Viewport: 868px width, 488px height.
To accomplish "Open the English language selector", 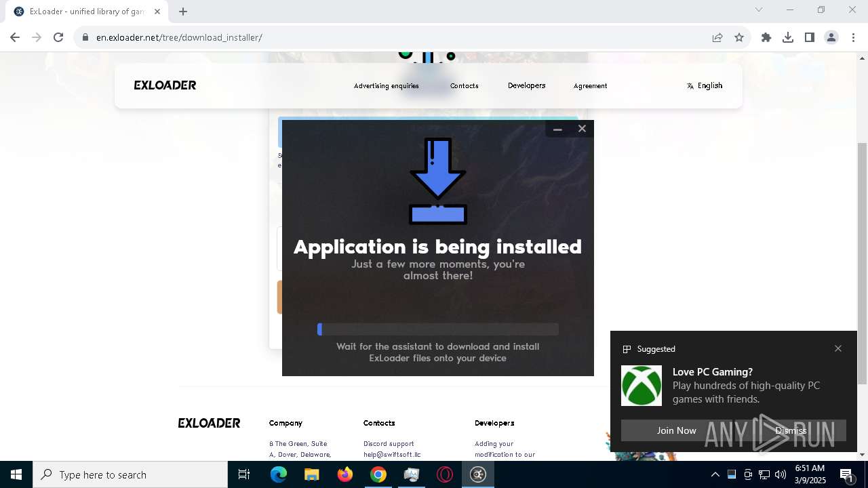I will pyautogui.click(x=705, y=85).
